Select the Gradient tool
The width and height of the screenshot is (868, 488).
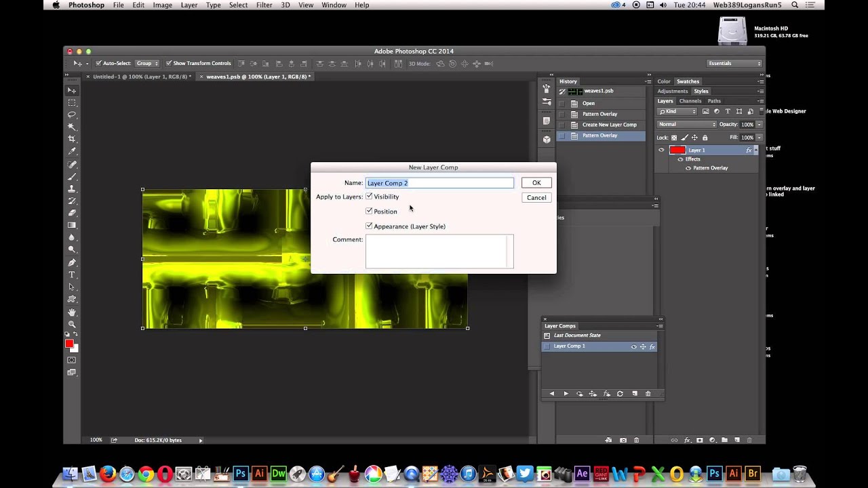click(72, 225)
